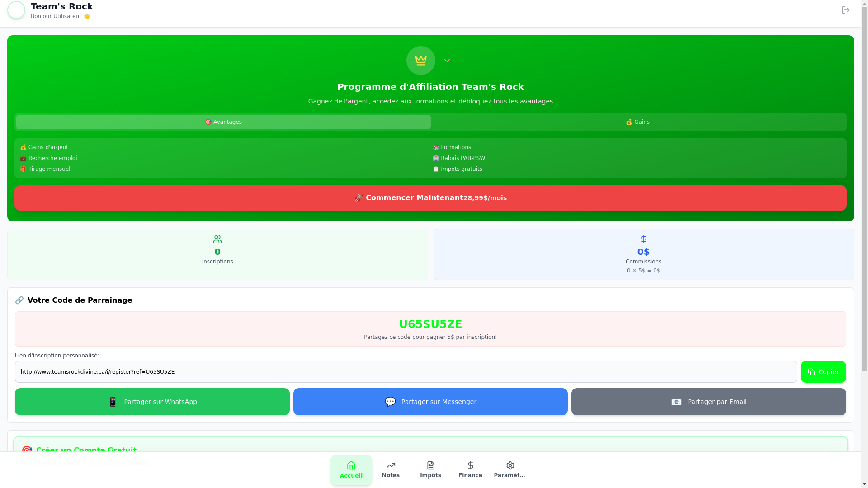Image resolution: width=868 pixels, height=488 pixels.
Task: Copy the referral link with Copier
Action: pyautogui.click(x=823, y=372)
